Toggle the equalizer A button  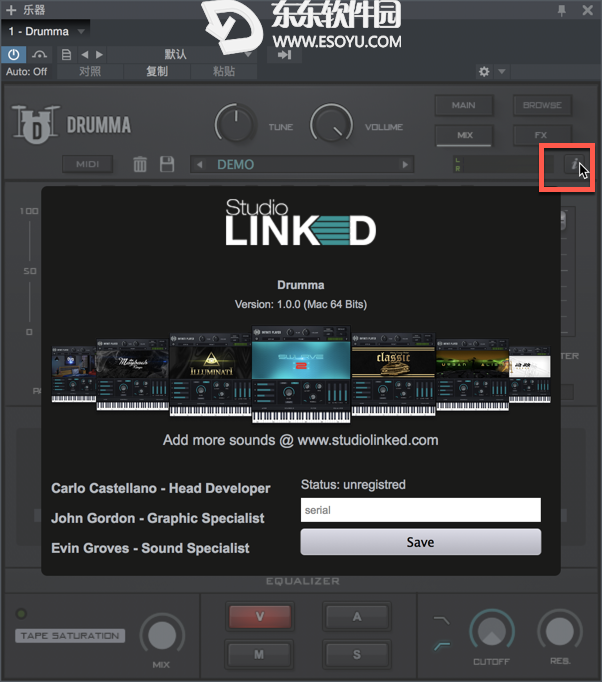(x=357, y=616)
